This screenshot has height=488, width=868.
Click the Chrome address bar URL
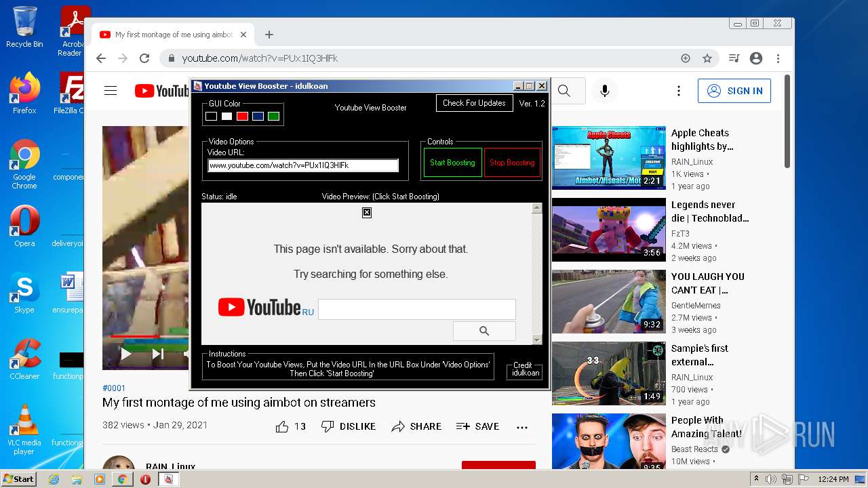coord(260,58)
